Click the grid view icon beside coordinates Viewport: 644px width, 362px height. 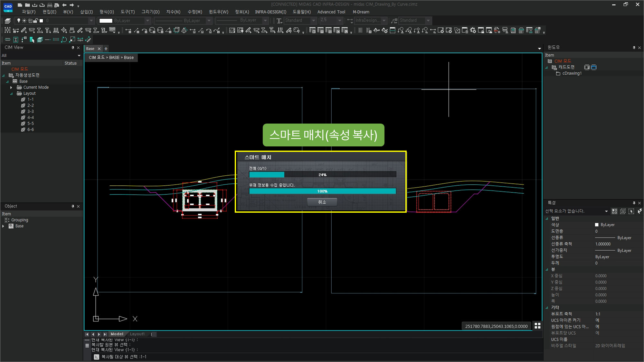[x=537, y=326]
